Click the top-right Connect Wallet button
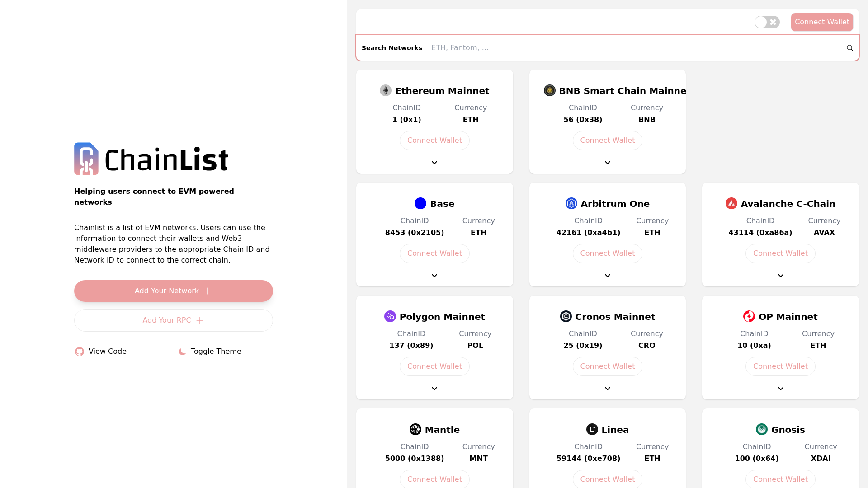The image size is (868, 488). click(822, 22)
